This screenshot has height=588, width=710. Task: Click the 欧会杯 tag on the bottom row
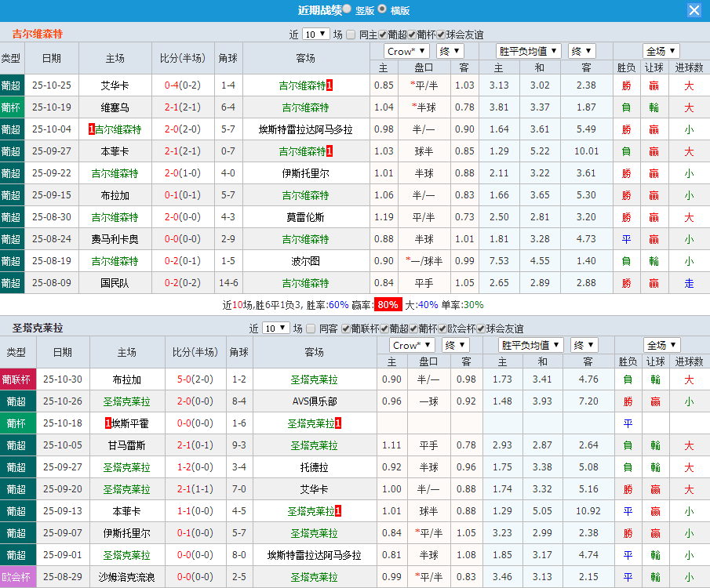(x=17, y=576)
